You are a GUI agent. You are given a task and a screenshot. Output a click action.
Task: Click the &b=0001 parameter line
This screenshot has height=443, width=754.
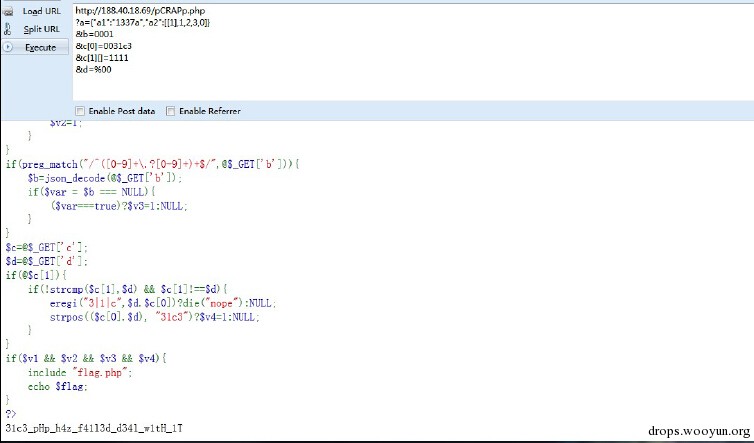click(94, 34)
